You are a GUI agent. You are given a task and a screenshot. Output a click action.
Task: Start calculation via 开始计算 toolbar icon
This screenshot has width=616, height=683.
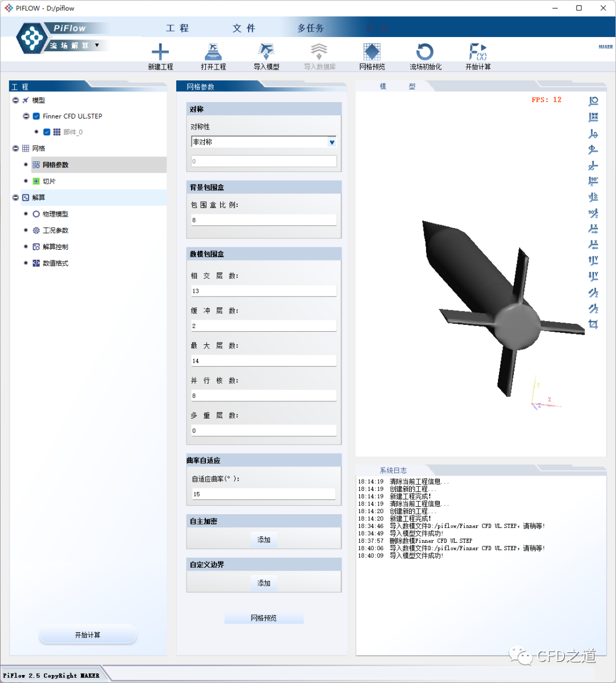pyautogui.click(x=478, y=52)
